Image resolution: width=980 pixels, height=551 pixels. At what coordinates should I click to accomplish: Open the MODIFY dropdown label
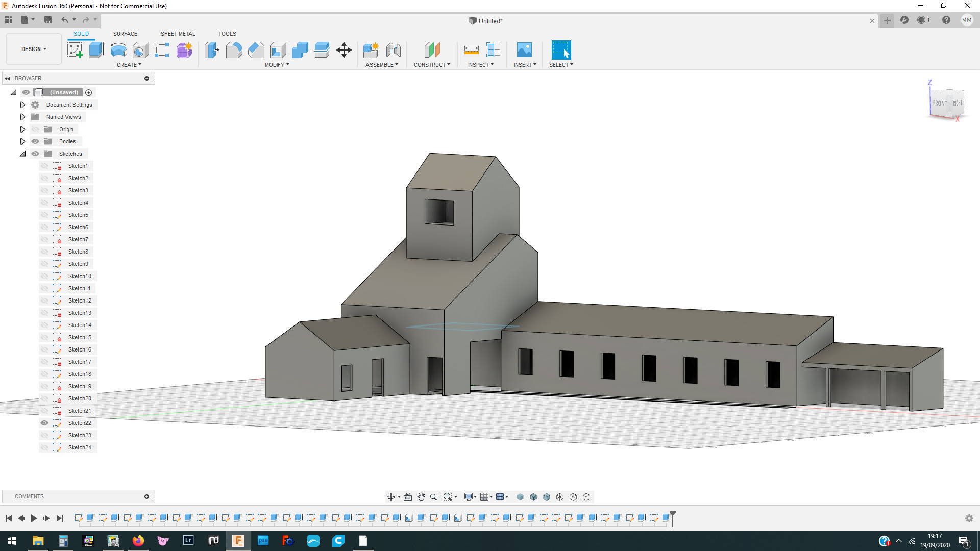tap(277, 65)
